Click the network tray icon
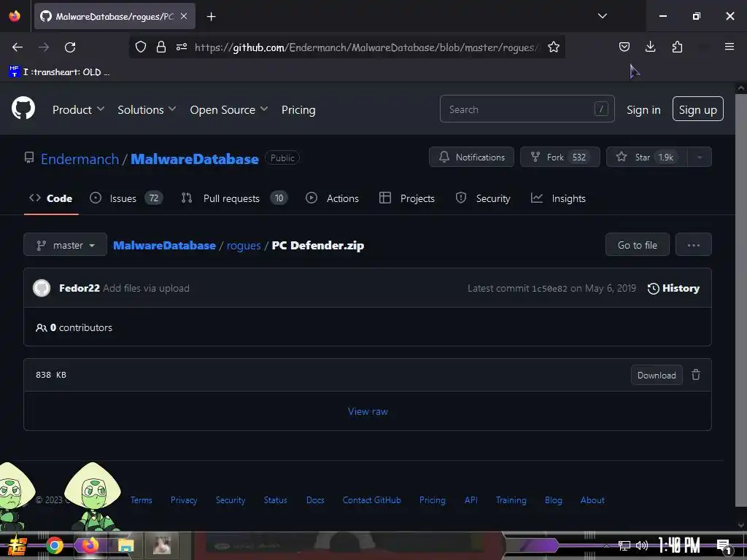 (x=624, y=545)
